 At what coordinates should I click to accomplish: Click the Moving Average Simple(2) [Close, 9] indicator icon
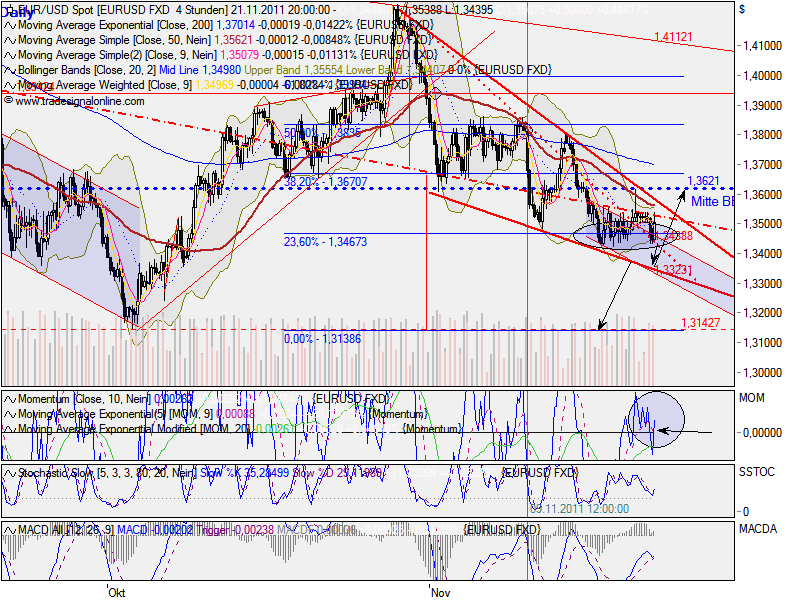coord(8,52)
